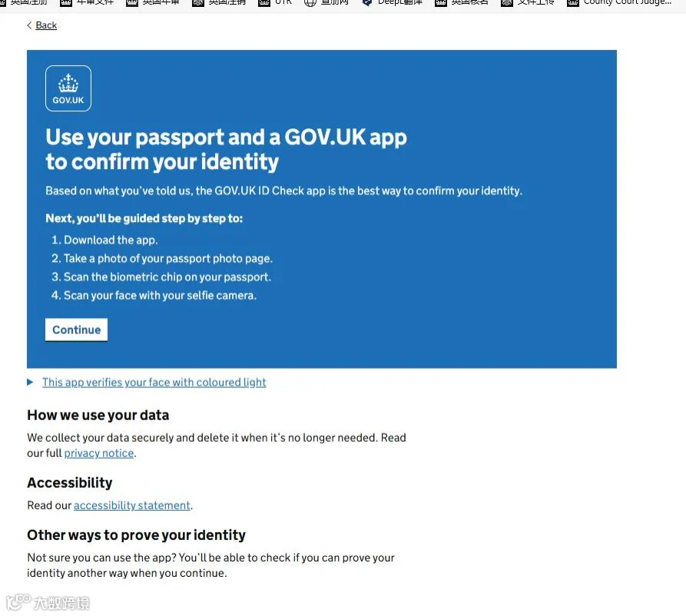Open the 文件上传 bookmark
This screenshot has height=616, width=686.
(528, 2)
